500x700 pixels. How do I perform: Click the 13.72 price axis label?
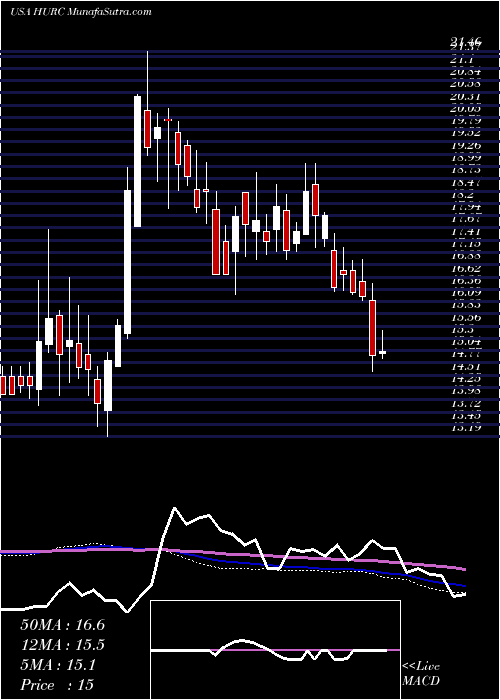click(x=464, y=404)
